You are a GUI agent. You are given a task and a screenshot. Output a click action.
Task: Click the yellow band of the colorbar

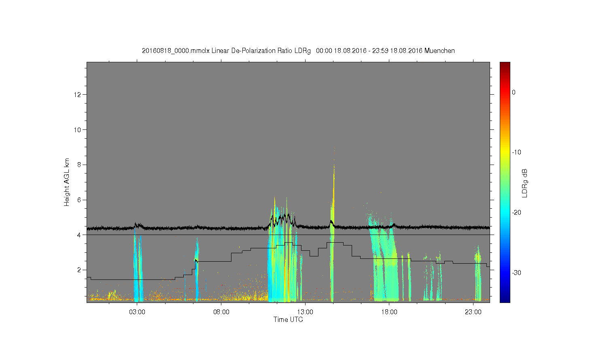[x=505, y=152]
